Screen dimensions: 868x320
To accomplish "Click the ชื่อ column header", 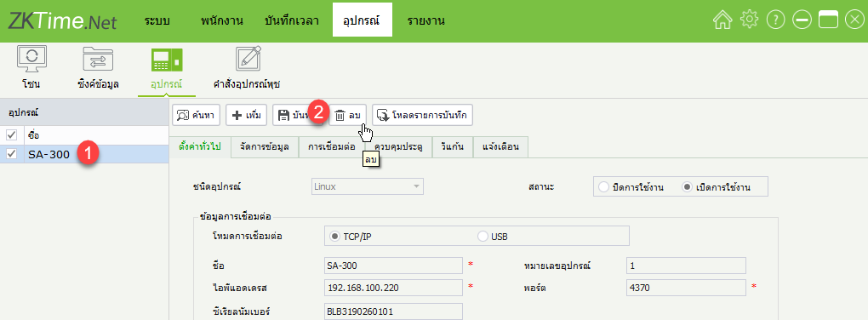I will [x=96, y=135].
